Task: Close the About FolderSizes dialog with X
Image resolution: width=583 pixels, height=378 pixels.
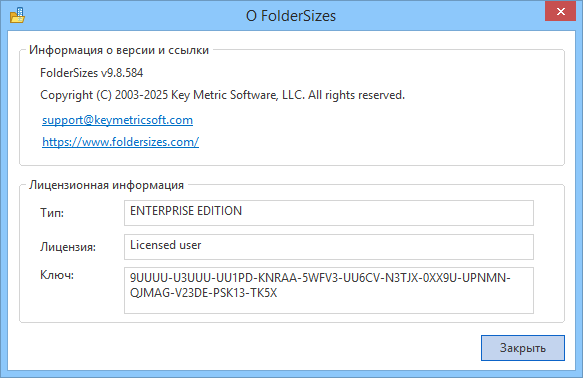Action: [x=560, y=11]
